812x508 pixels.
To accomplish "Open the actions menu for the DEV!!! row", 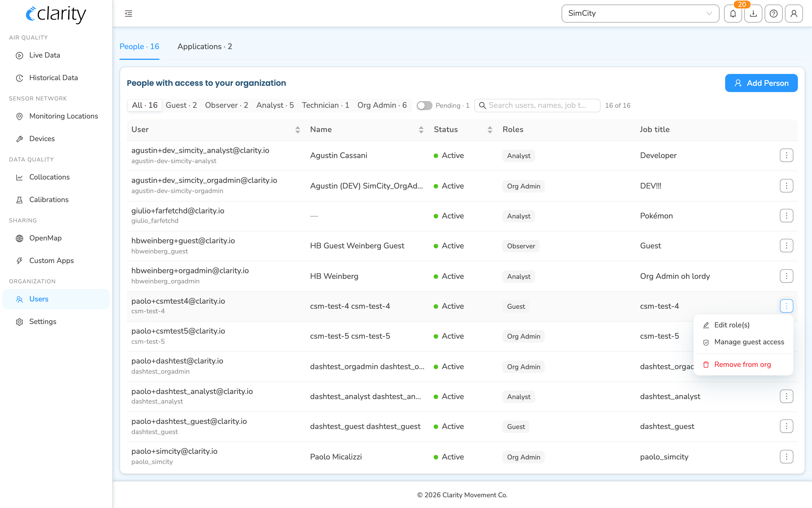I will pyautogui.click(x=786, y=186).
